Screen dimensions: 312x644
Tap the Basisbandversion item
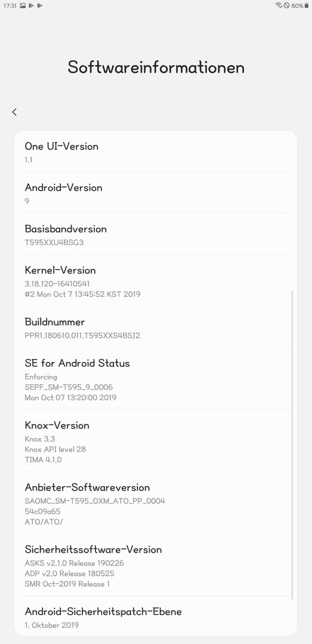pyautogui.click(x=156, y=234)
